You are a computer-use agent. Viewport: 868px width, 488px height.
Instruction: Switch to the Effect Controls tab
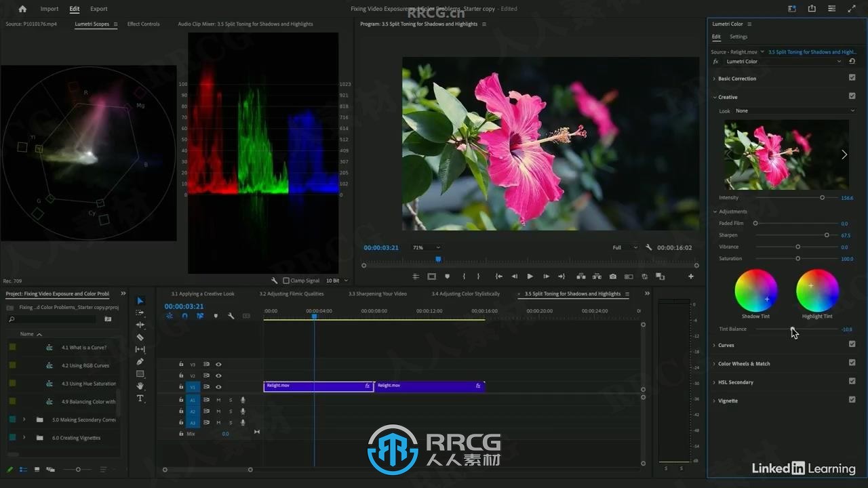coord(144,24)
